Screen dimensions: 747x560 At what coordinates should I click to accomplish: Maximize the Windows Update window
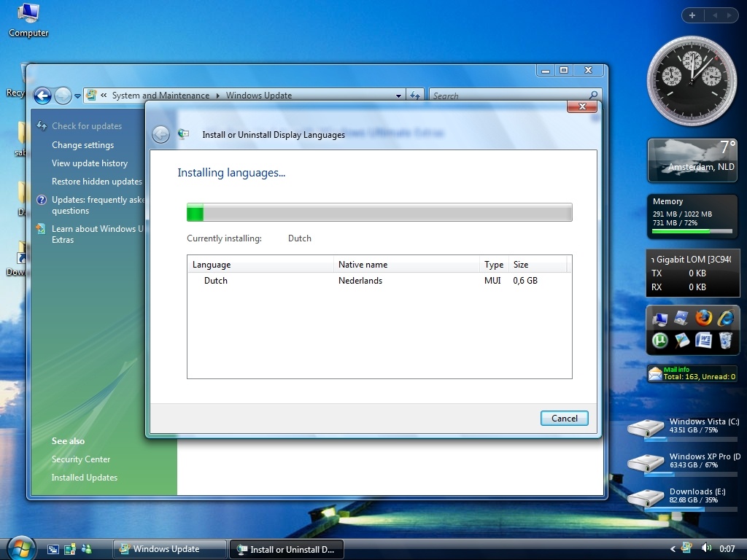[x=564, y=70]
